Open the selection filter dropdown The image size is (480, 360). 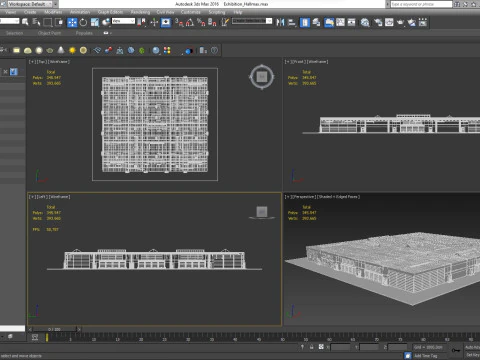[10, 21]
